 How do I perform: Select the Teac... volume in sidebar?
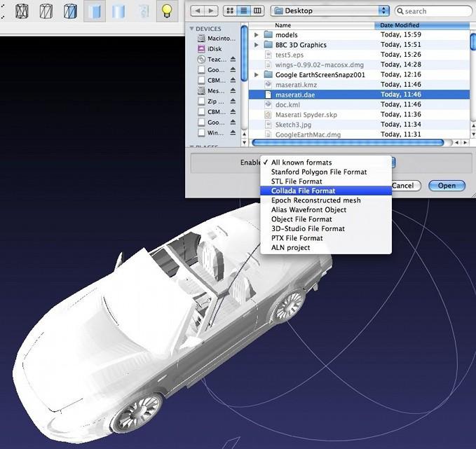tap(212, 60)
